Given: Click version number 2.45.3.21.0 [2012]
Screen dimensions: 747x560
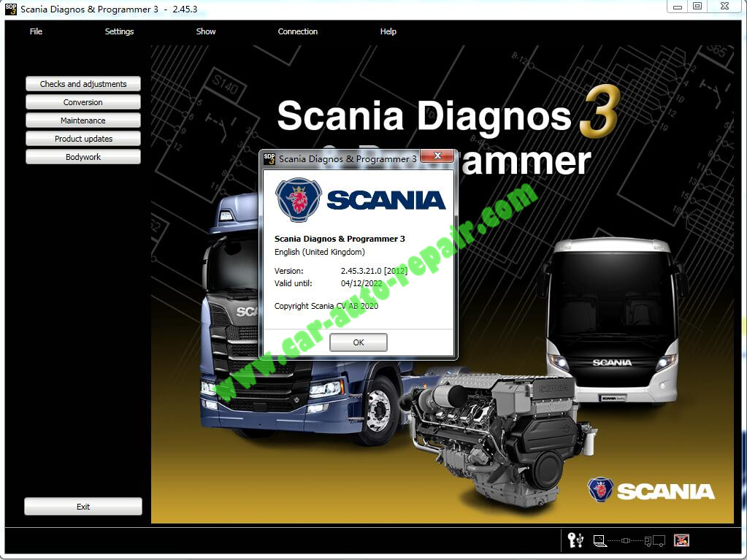Looking at the screenshot, I should (374, 271).
